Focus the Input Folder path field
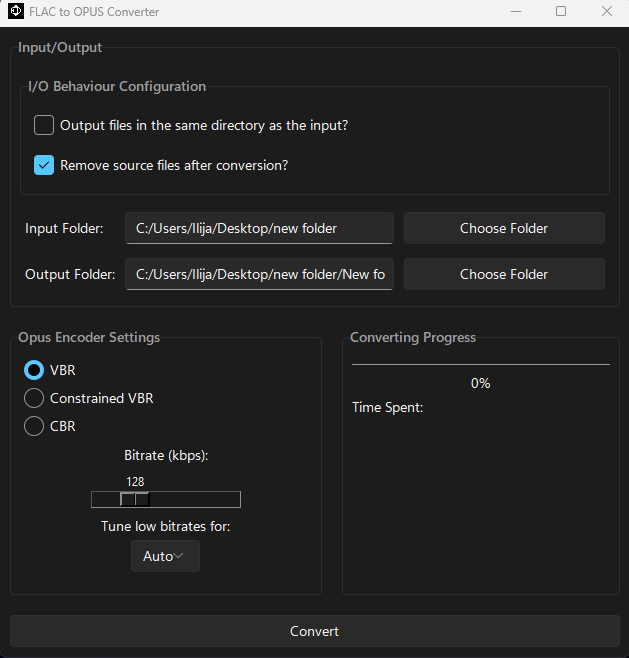The height and width of the screenshot is (658, 629). point(259,228)
